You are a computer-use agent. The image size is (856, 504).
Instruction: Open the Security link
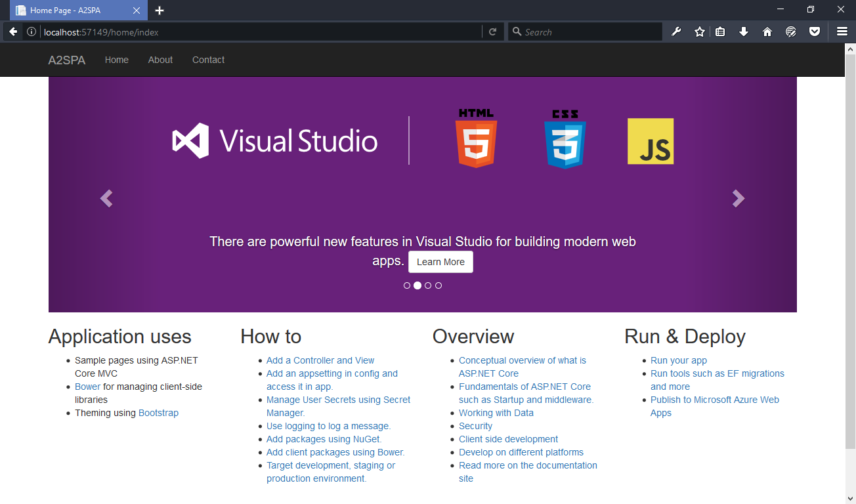click(x=475, y=426)
